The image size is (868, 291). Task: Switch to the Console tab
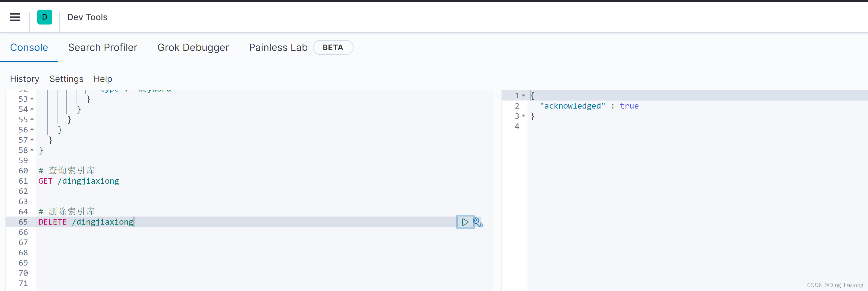click(29, 47)
